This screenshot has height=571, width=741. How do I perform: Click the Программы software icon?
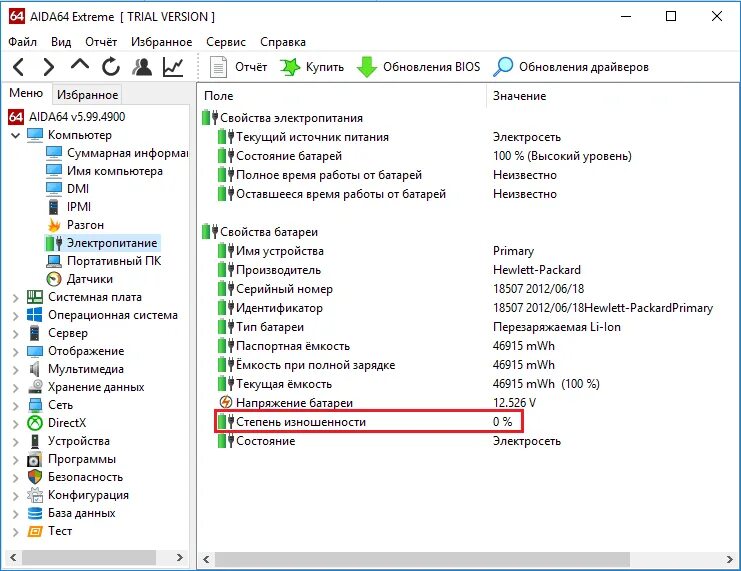35,459
